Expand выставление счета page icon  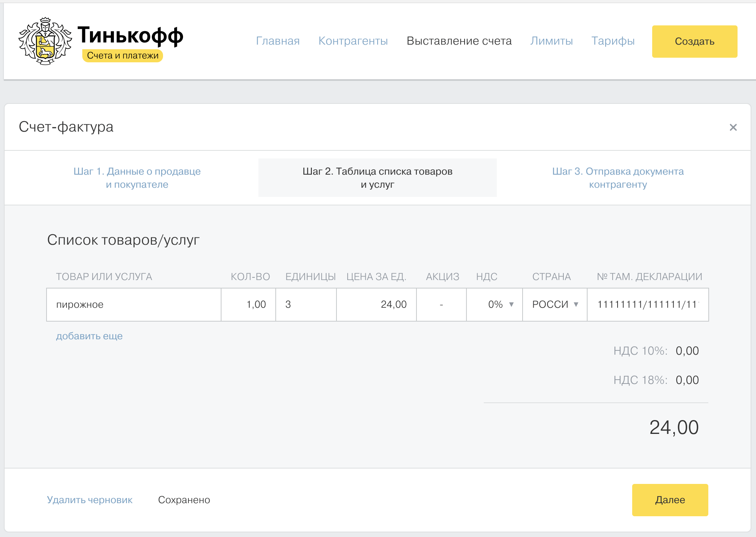[x=459, y=41]
